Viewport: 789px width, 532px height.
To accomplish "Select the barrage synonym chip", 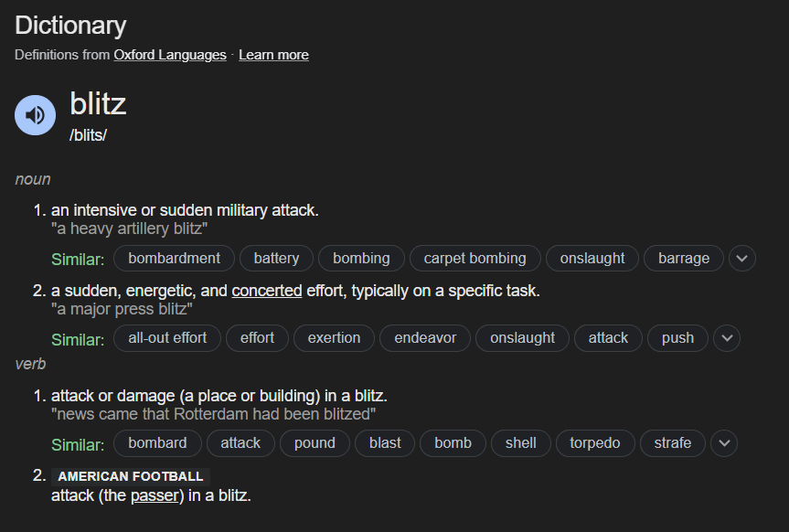I will click(684, 259).
